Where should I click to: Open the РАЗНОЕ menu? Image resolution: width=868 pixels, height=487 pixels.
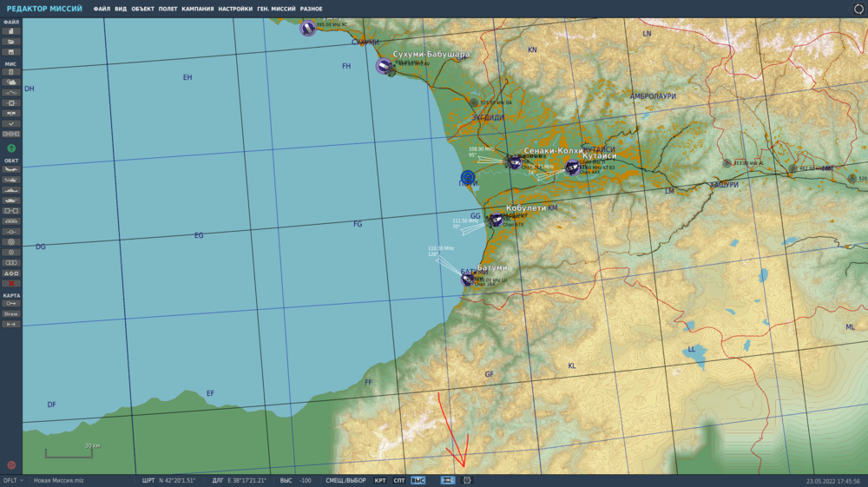point(311,9)
